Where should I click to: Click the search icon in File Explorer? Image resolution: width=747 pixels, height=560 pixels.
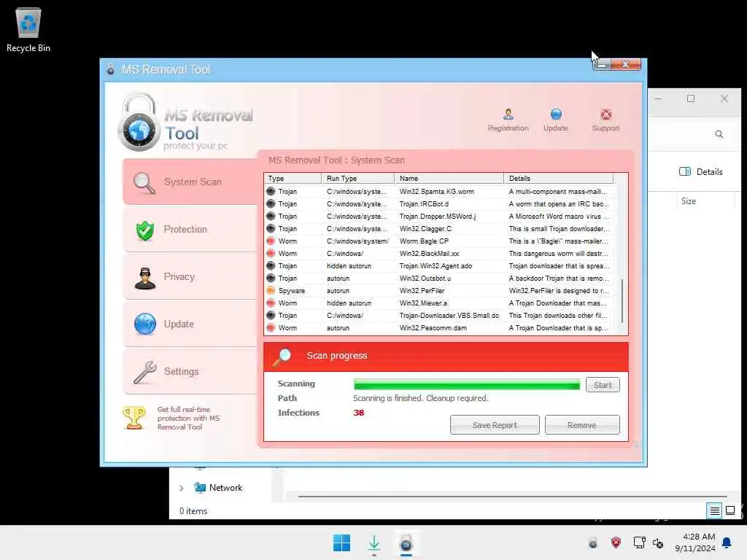tap(719, 134)
